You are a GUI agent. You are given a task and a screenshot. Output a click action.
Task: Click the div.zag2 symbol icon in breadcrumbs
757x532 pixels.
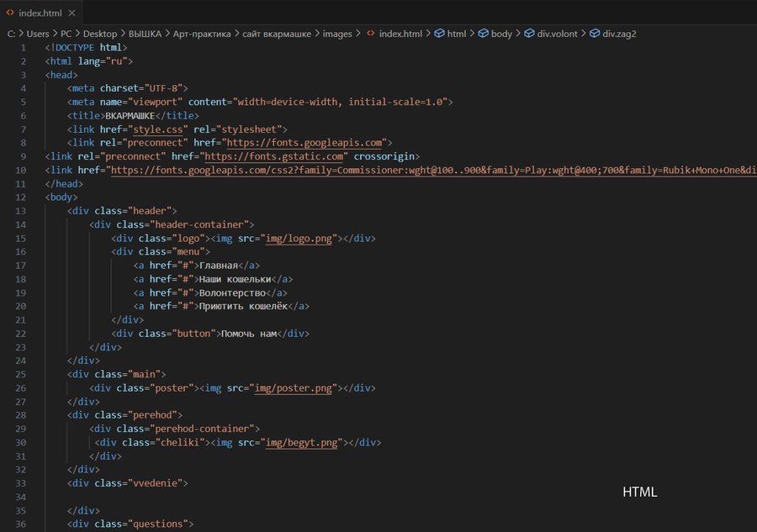click(595, 34)
